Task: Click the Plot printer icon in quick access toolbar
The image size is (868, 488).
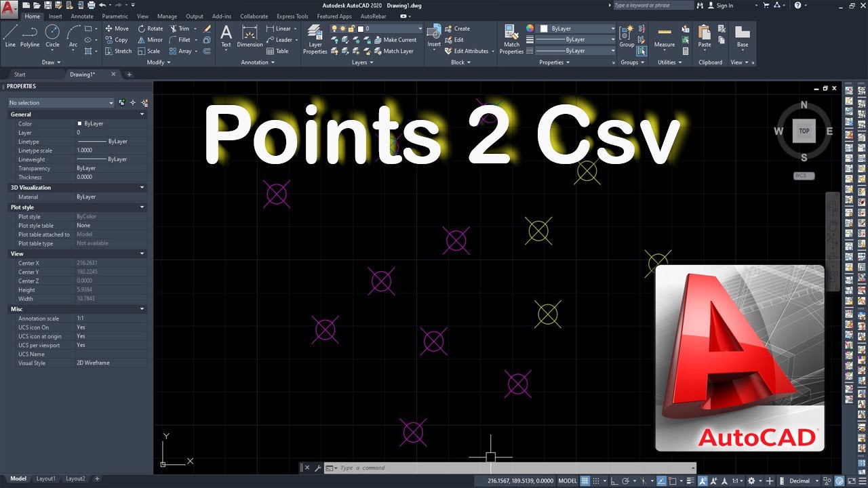Action: click(x=92, y=5)
